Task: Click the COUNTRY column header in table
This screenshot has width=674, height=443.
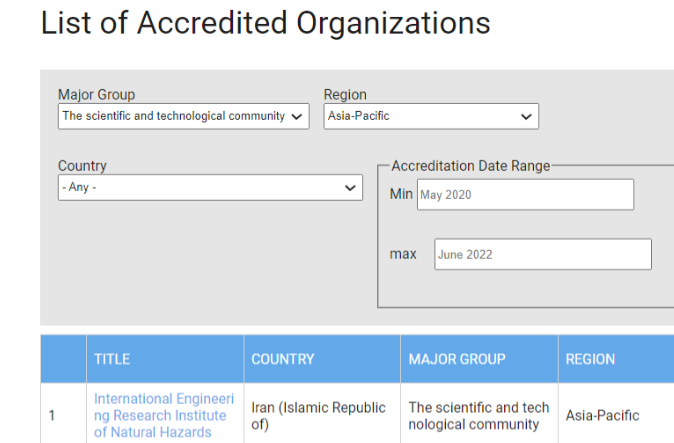Action: 283,359
